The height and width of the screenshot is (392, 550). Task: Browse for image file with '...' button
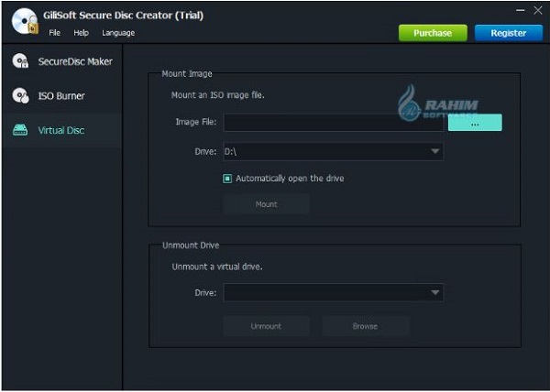pos(475,123)
